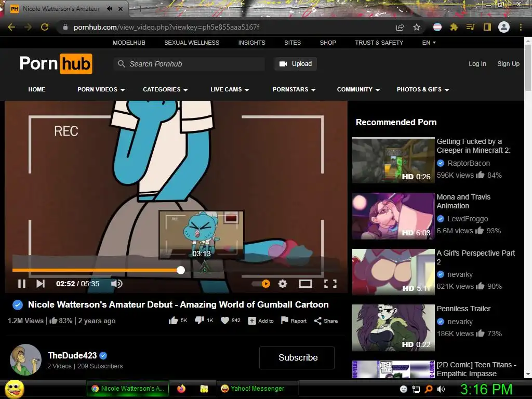View site info via the padlock icon
Image resolution: width=532 pixels, height=399 pixels.
tap(65, 27)
